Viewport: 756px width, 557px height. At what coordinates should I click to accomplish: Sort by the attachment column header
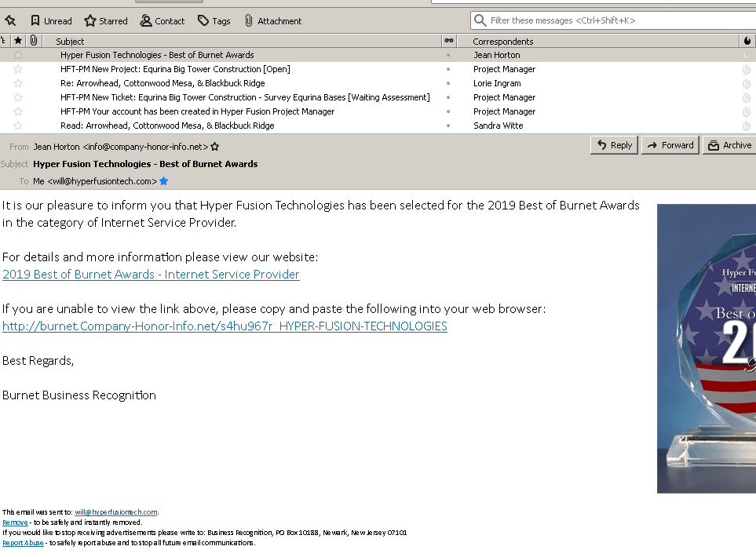point(34,41)
